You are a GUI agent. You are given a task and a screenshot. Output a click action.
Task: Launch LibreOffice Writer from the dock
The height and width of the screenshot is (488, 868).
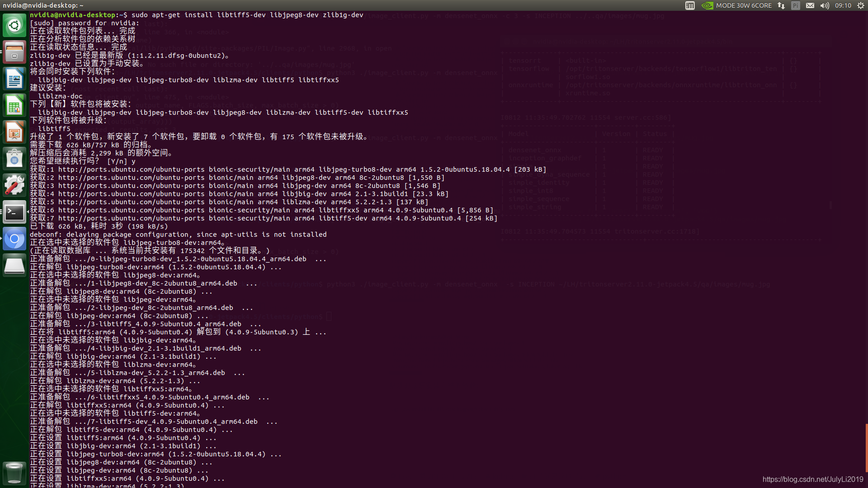[14, 79]
